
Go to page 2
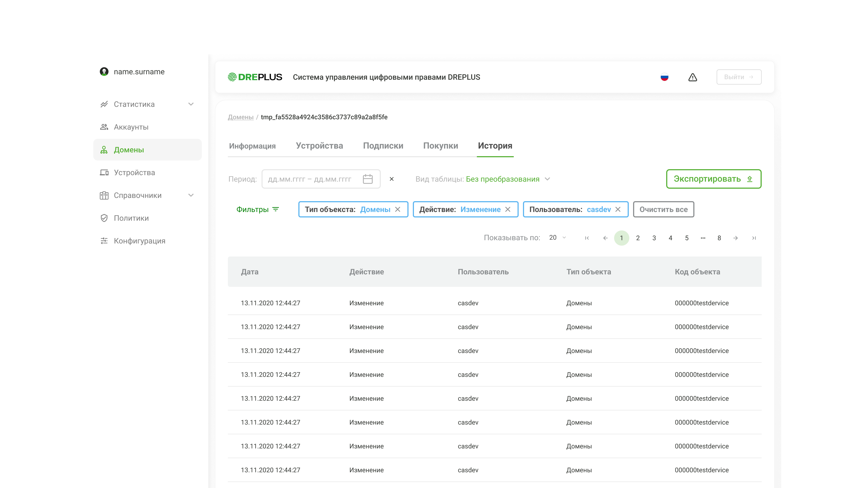[x=638, y=238]
